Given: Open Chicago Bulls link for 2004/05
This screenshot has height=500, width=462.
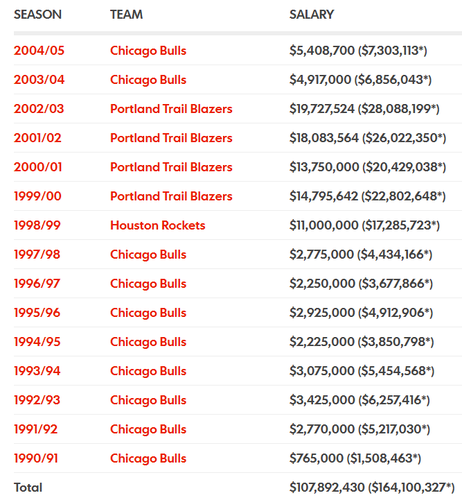Looking at the screenshot, I should [x=148, y=51].
